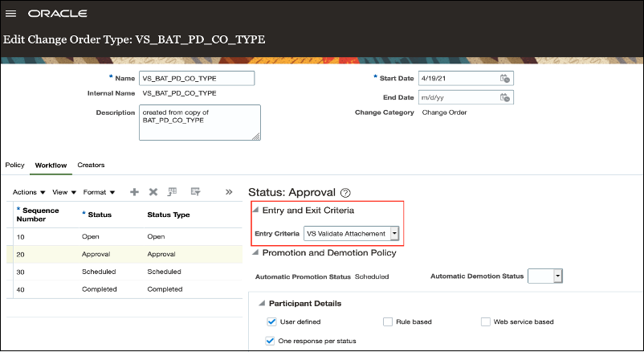The width and height of the screenshot is (644, 352).
Task: Delete the selected status row
Action: click(153, 192)
